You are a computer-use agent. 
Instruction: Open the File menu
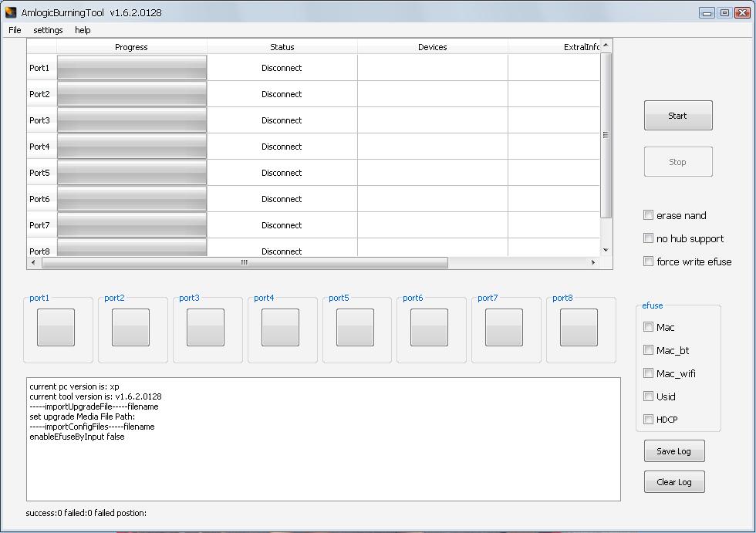point(15,30)
